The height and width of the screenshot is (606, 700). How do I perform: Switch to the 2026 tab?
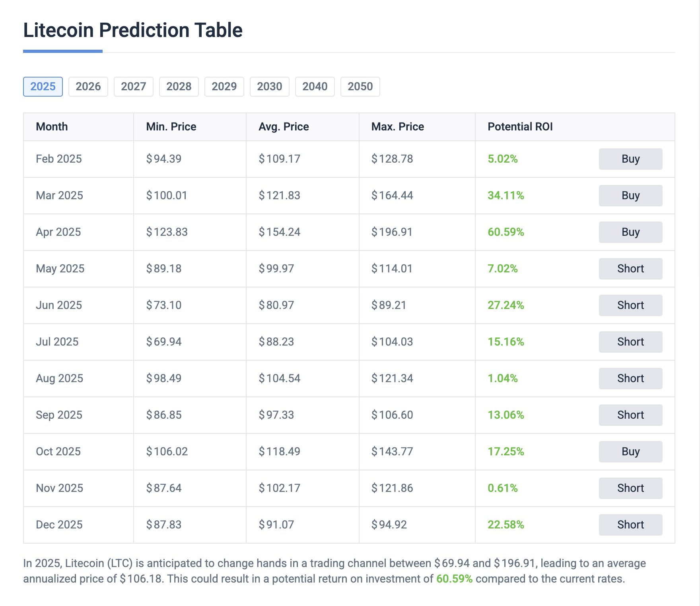[x=88, y=87]
